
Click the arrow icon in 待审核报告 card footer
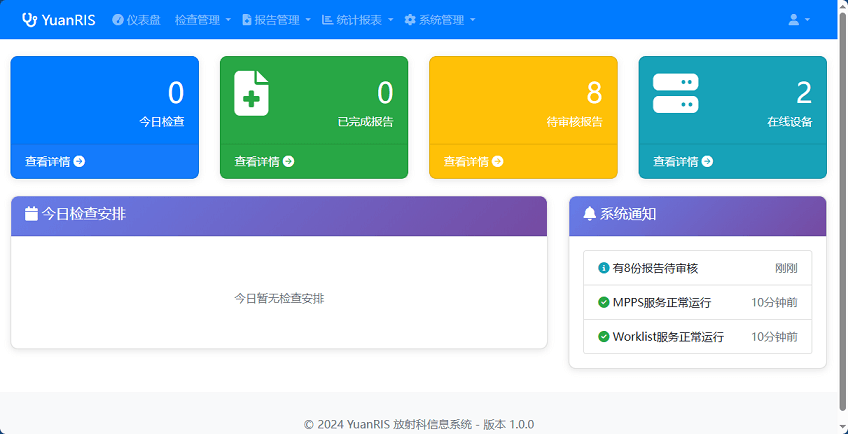click(x=498, y=161)
